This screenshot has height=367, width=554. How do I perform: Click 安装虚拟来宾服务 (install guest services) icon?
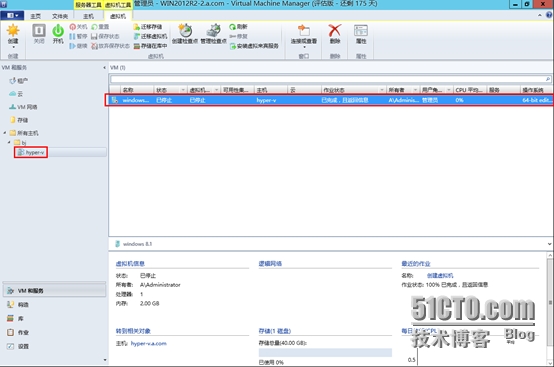pos(232,46)
